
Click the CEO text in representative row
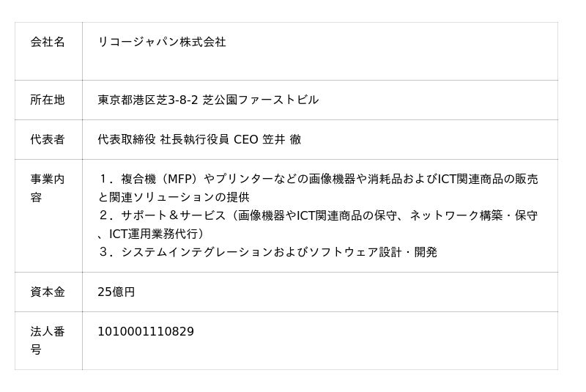tap(246, 139)
